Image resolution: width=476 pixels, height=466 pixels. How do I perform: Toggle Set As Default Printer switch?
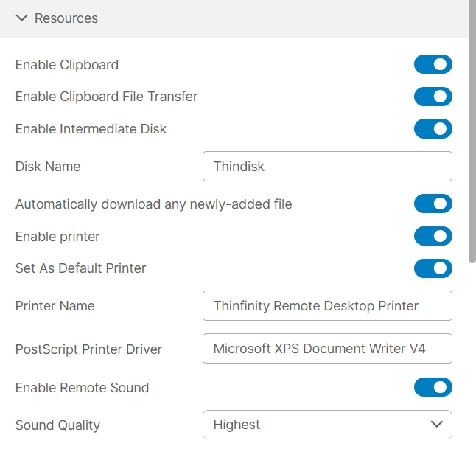[x=433, y=268]
